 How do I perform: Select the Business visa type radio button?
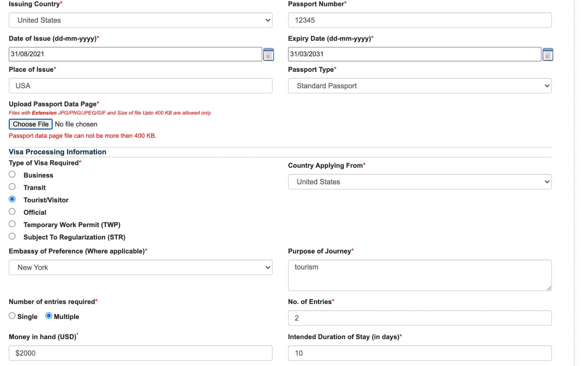[12, 175]
